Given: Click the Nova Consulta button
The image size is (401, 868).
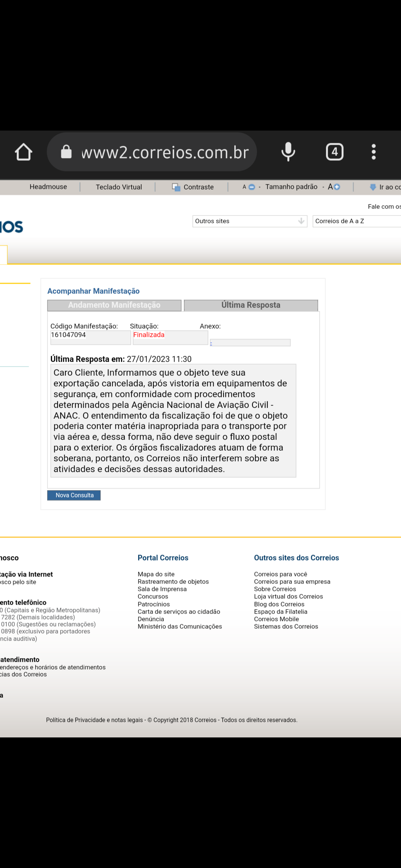Looking at the screenshot, I should tap(74, 495).
